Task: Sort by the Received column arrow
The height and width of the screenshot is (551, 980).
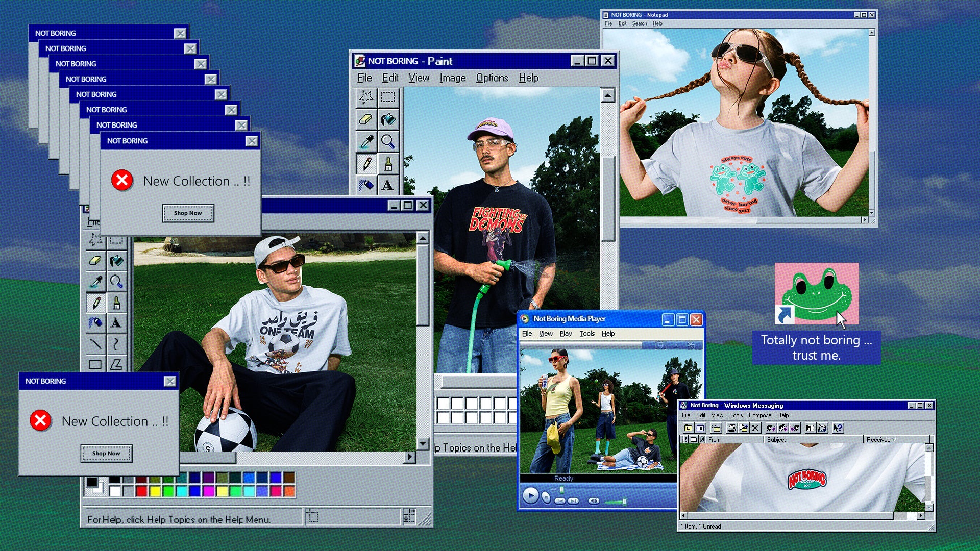Action: coord(894,439)
